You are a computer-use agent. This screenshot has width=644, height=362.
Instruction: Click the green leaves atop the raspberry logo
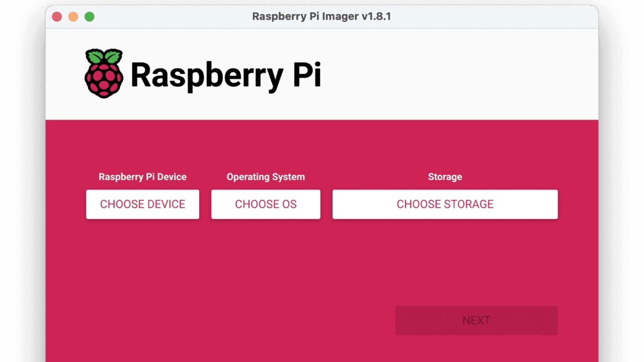104,57
